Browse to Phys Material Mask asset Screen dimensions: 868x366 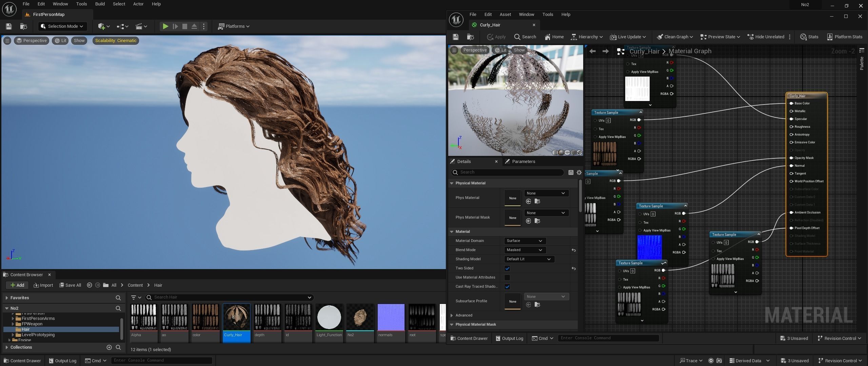pyautogui.click(x=537, y=221)
